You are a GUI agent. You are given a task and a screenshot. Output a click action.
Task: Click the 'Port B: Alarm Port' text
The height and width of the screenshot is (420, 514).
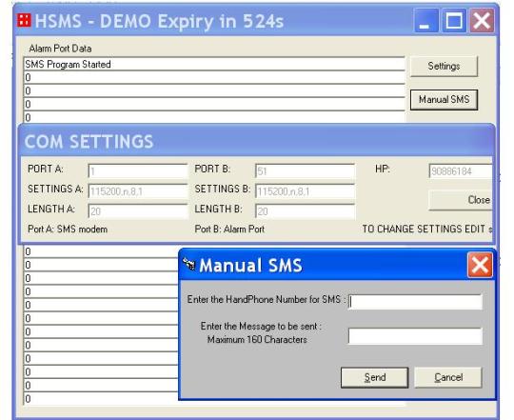tap(229, 230)
